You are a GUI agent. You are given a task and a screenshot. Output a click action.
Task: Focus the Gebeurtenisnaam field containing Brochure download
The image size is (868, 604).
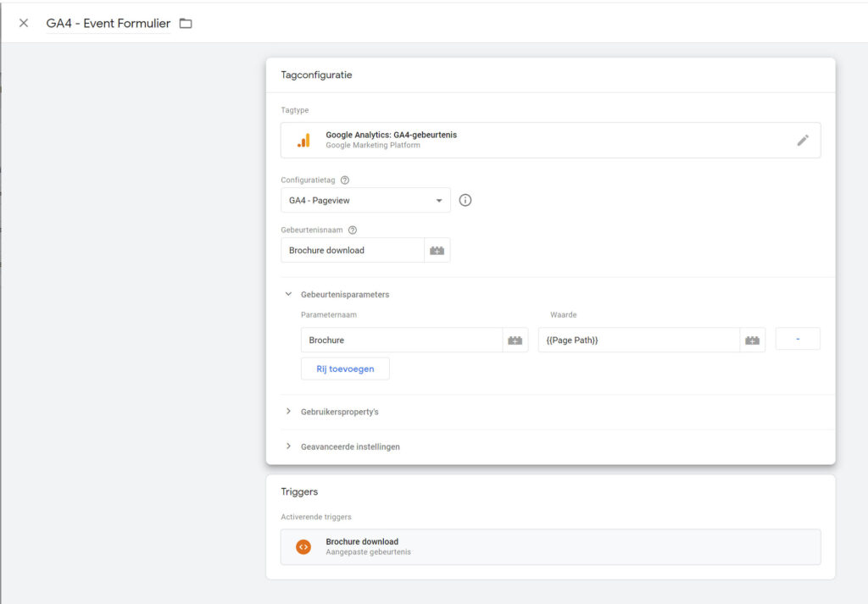352,250
